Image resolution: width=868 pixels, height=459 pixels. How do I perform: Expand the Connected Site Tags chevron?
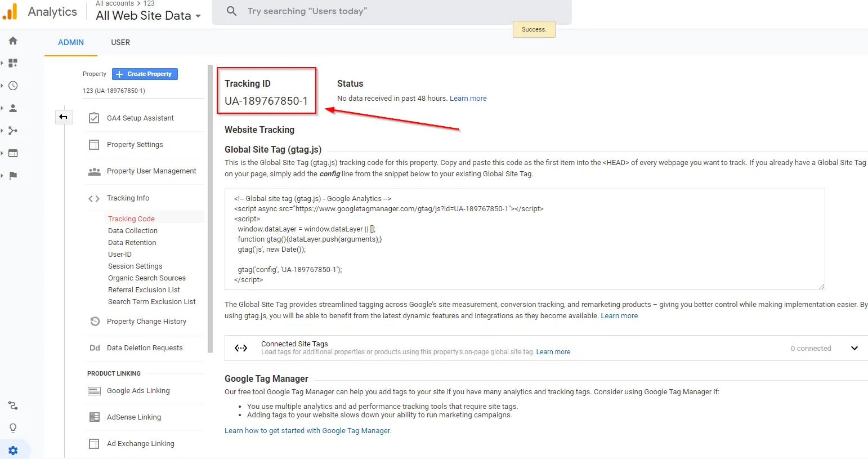click(x=854, y=348)
